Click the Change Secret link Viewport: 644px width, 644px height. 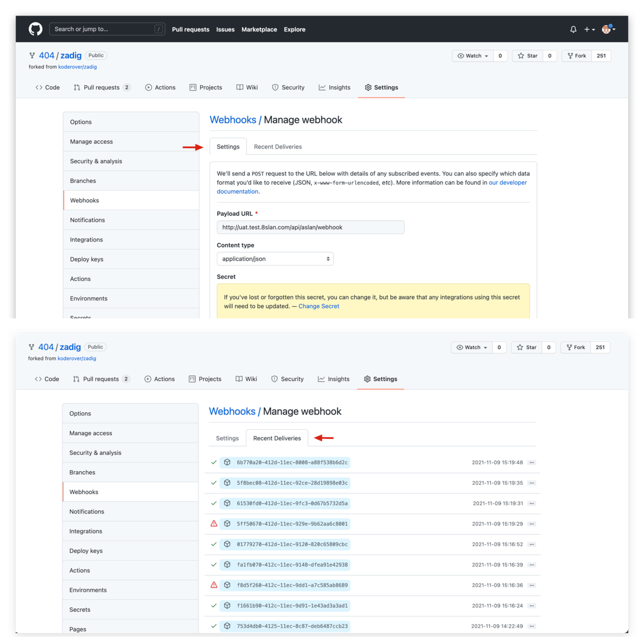click(x=319, y=306)
